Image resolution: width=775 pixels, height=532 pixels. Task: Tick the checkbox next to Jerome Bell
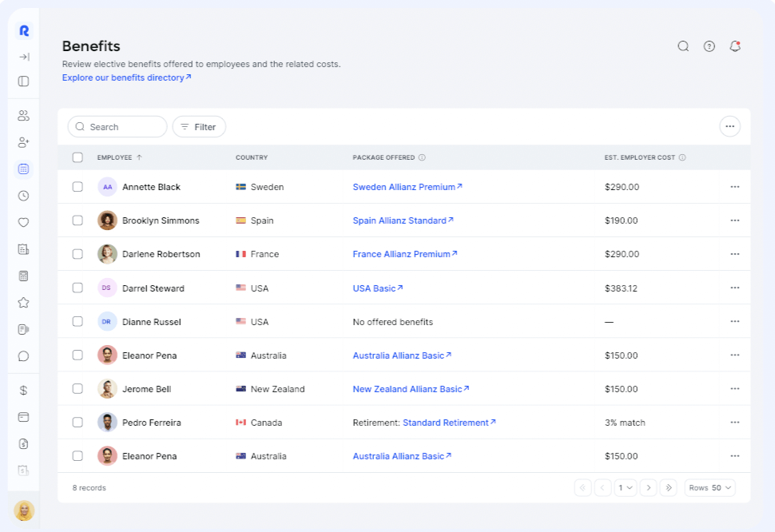[x=77, y=389]
